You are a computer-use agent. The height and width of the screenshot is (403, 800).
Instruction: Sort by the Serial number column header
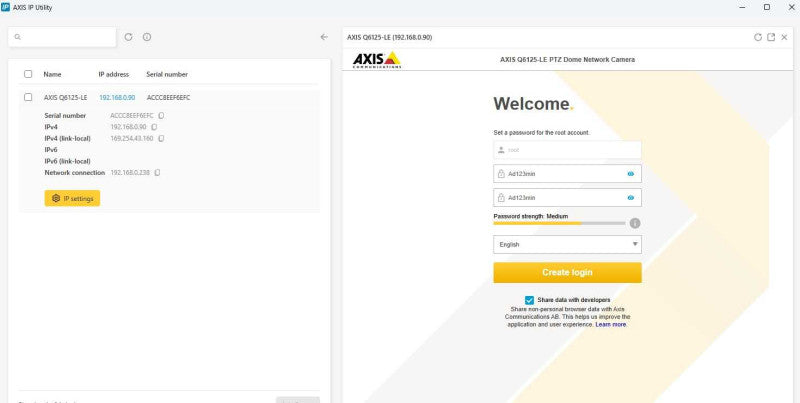point(167,74)
